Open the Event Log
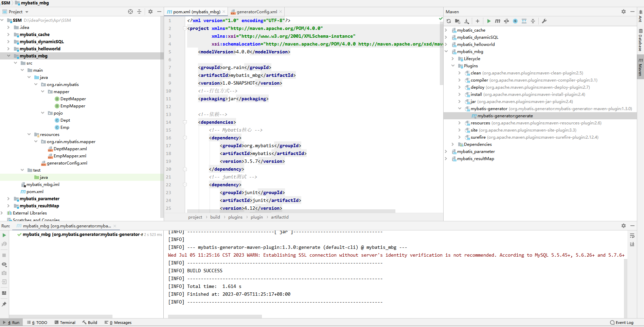Image resolution: width=644 pixels, height=327 pixels. point(622,323)
